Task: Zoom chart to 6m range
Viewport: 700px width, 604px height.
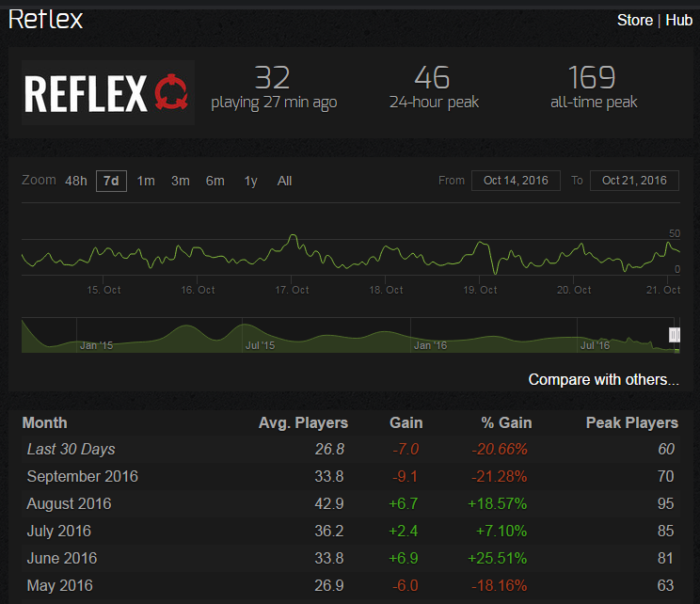Action: point(215,181)
